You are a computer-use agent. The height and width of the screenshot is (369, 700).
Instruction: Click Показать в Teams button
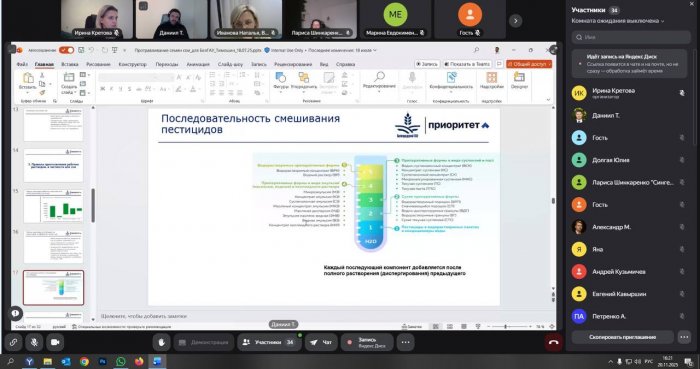coord(467,64)
